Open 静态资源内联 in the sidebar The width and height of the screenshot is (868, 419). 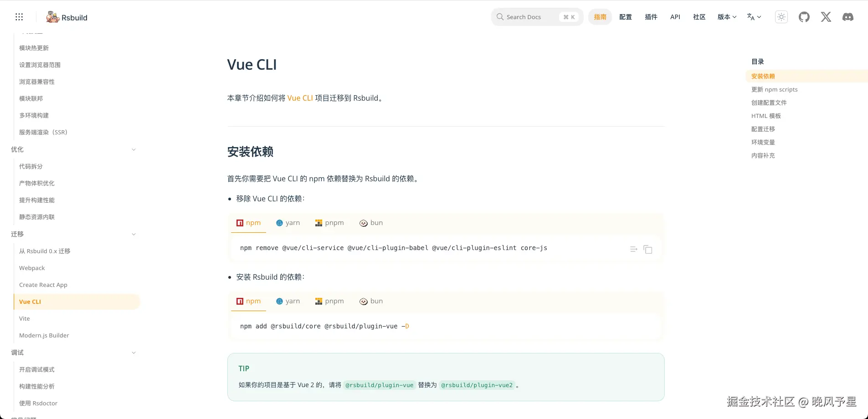(x=37, y=217)
